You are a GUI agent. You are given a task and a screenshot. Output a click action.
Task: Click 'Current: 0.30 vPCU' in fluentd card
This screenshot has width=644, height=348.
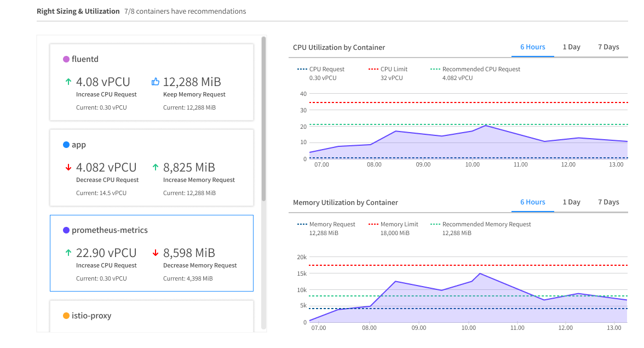tap(101, 107)
